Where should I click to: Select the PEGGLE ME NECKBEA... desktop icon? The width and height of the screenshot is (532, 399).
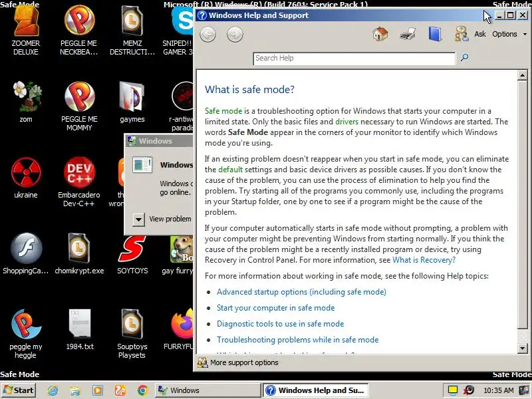tap(79, 31)
